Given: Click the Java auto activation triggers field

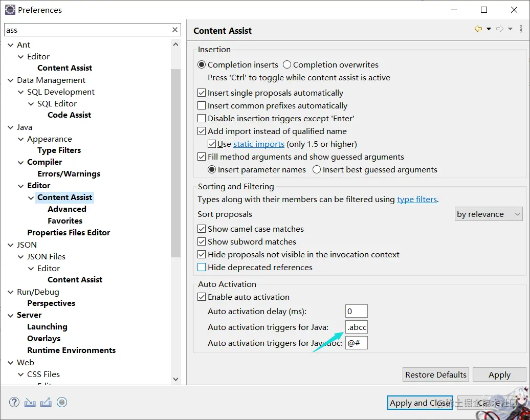Looking at the screenshot, I should (356, 327).
